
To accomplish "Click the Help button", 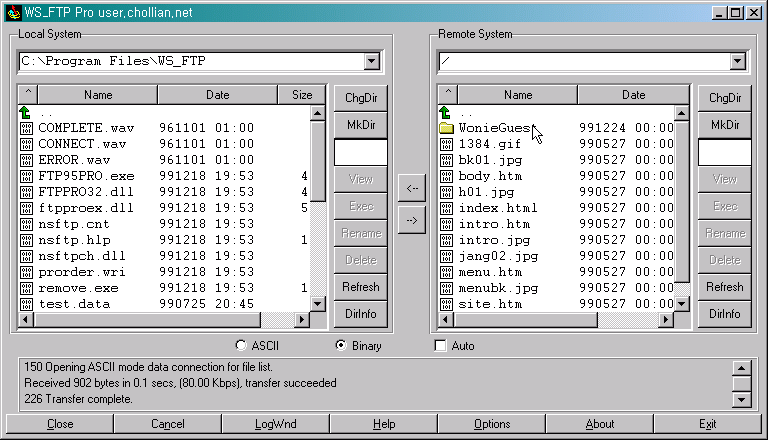I will (x=384, y=424).
